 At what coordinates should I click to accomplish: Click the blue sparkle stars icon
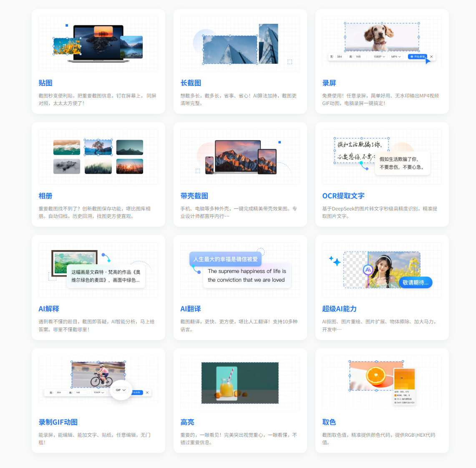tap(335, 261)
